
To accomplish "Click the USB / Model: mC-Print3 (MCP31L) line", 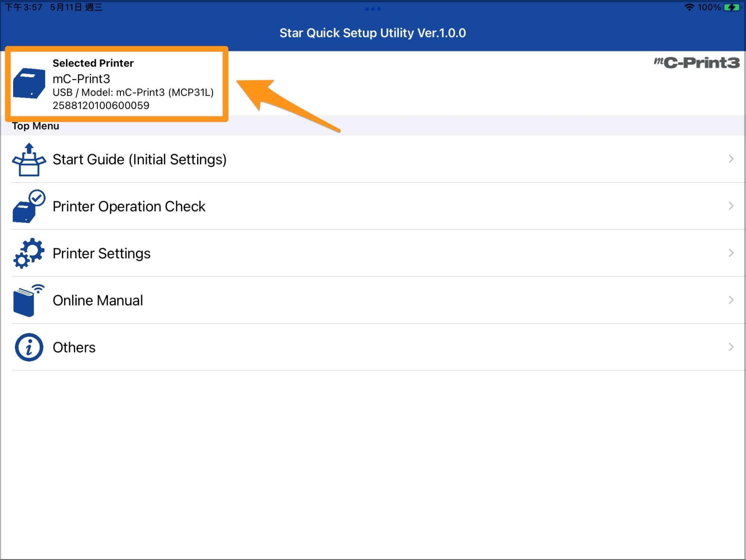I will [x=133, y=92].
